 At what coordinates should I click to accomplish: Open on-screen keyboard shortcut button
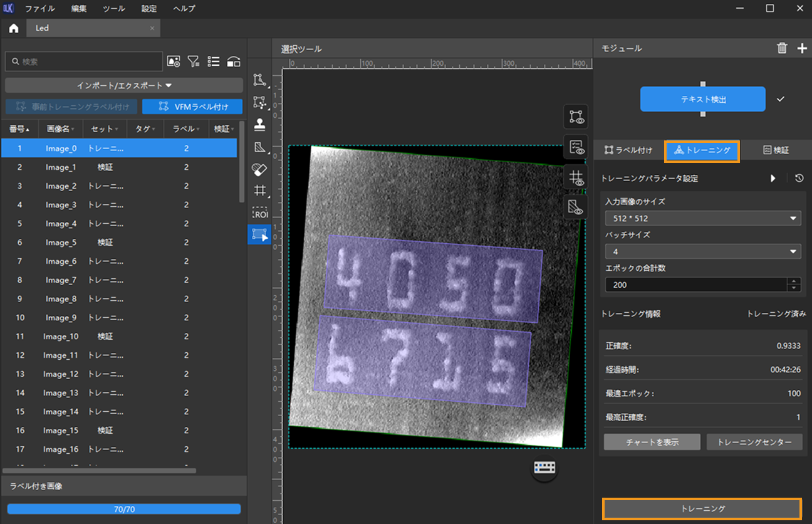click(x=544, y=468)
